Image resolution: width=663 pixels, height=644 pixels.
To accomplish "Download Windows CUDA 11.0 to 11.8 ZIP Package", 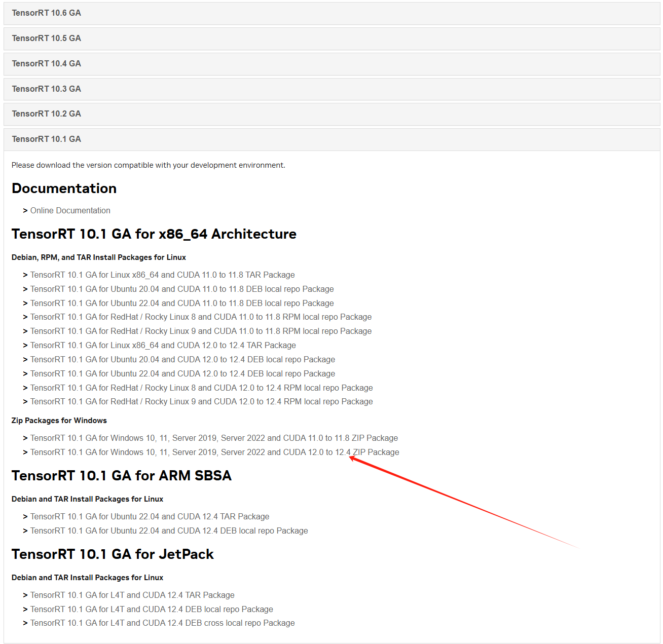I will 214,438.
